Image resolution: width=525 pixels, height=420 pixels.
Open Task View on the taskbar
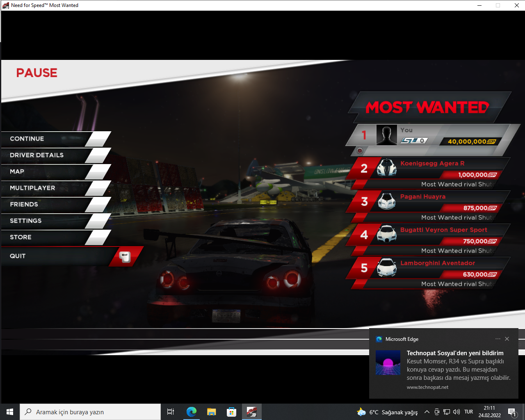(171, 412)
